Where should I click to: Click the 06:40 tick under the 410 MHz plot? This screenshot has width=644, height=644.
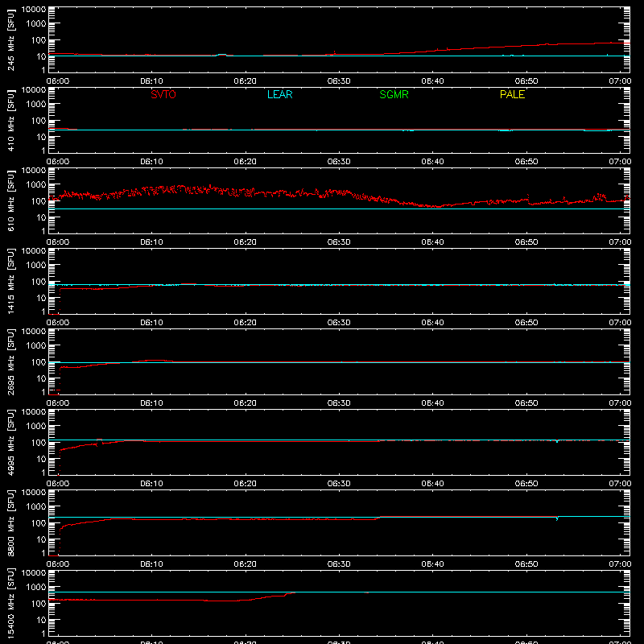click(432, 162)
